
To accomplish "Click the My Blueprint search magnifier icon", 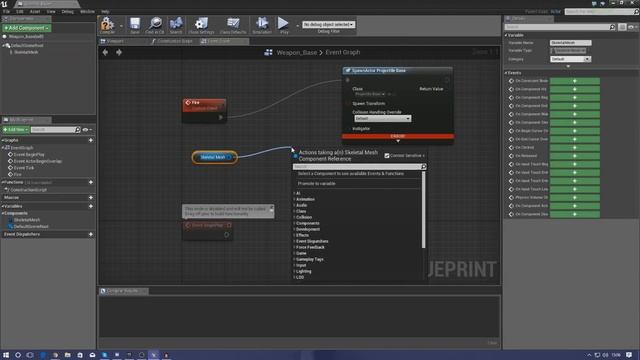I will (x=78, y=129).
